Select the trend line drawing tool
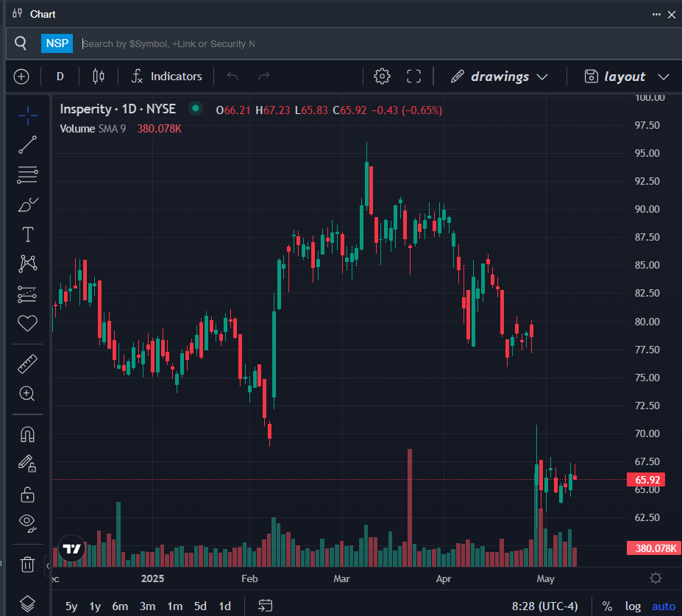Image resolution: width=682 pixels, height=616 pixels. click(27, 145)
